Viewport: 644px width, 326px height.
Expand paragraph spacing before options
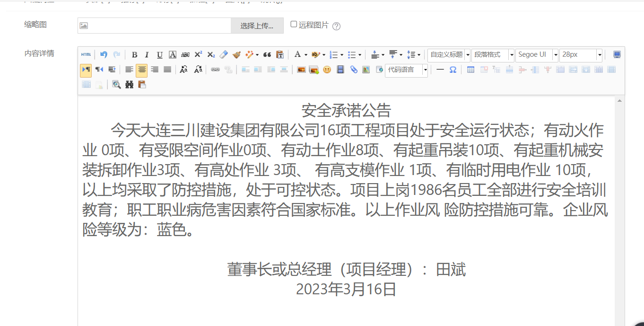pyautogui.click(x=383, y=55)
